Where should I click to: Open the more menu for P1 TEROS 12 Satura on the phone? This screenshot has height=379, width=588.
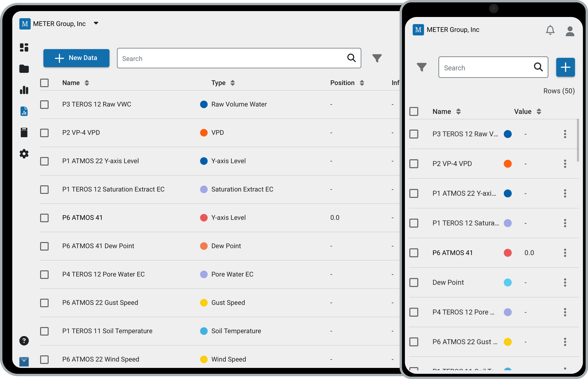pyautogui.click(x=565, y=223)
